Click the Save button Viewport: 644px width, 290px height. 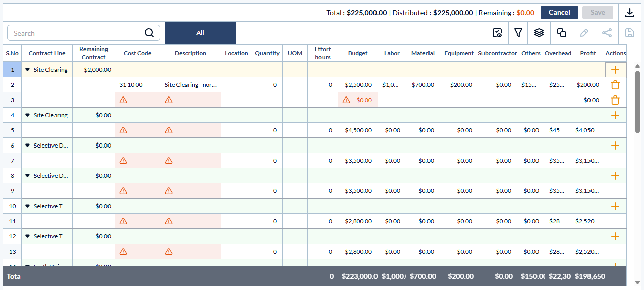coord(598,13)
